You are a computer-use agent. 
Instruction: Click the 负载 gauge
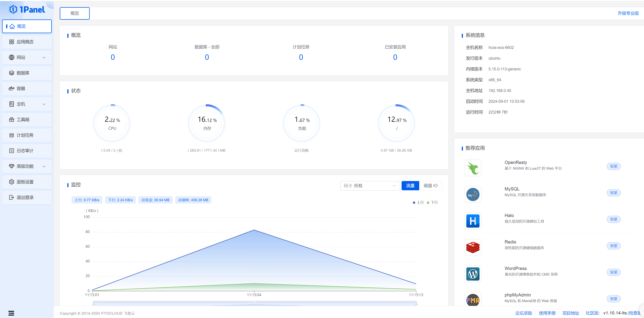tap(302, 123)
